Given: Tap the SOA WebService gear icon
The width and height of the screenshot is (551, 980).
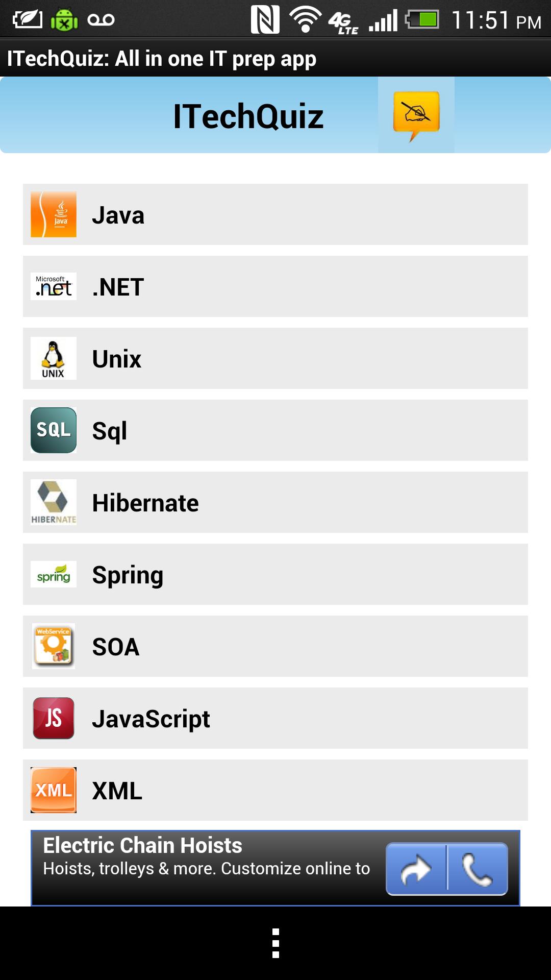Looking at the screenshot, I should tap(53, 647).
